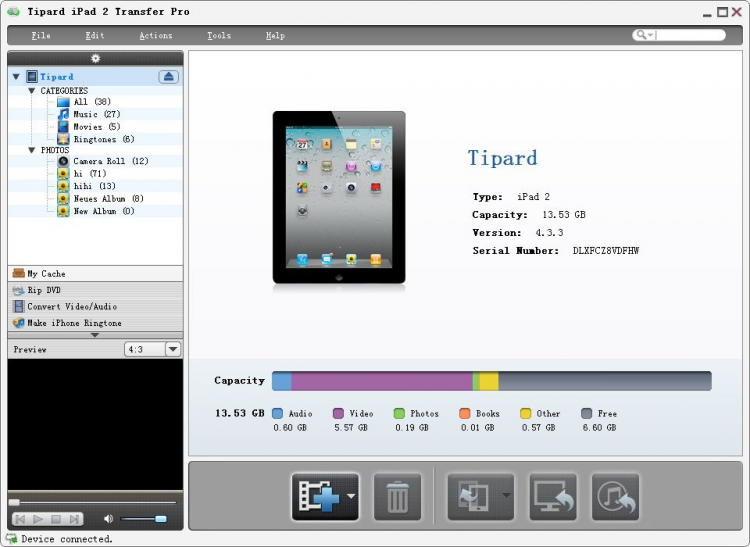Click the Other yellow legend swatch
The width and height of the screenshot is (750, 547).
525,413
